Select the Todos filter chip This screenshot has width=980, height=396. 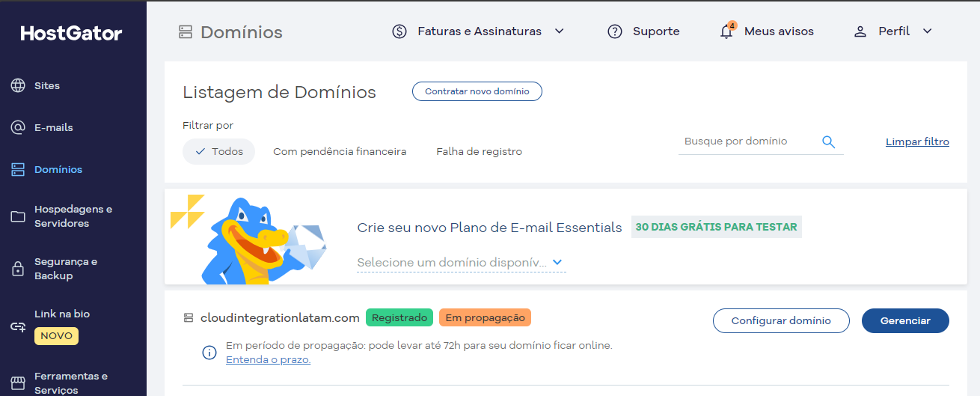click(218, 151)
